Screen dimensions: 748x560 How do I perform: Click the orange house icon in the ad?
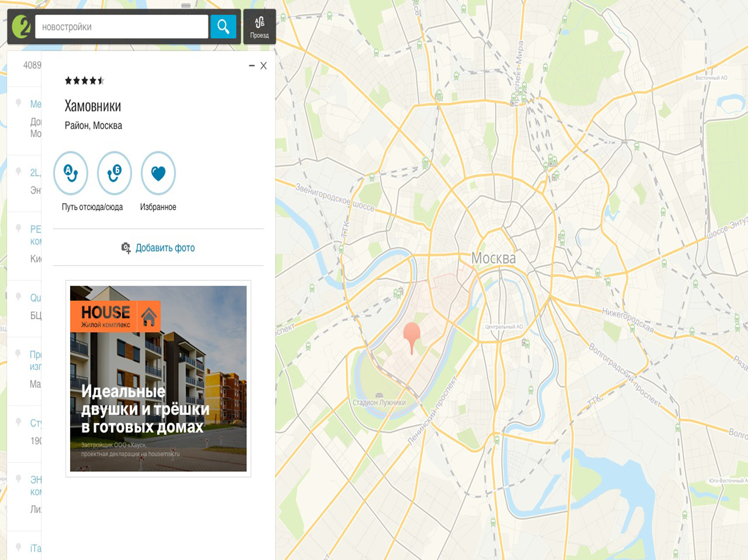coord(149,317)
